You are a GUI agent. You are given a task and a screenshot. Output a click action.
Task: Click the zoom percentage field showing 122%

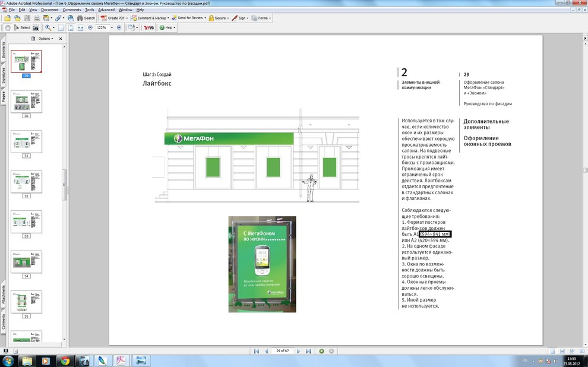click(102, 28)
